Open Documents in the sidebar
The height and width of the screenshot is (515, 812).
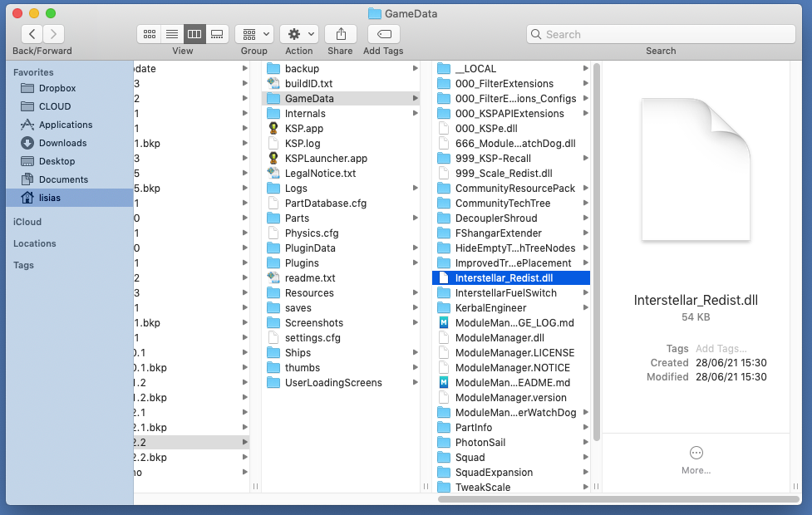(x=69, y=179)
